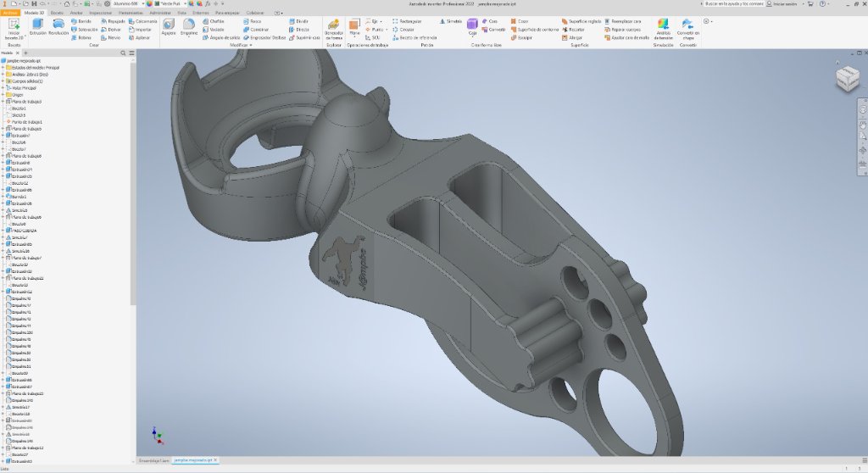Click Iniciar sesión sign-in link
This screenshot has width=868, height=473.
(784, 4)
